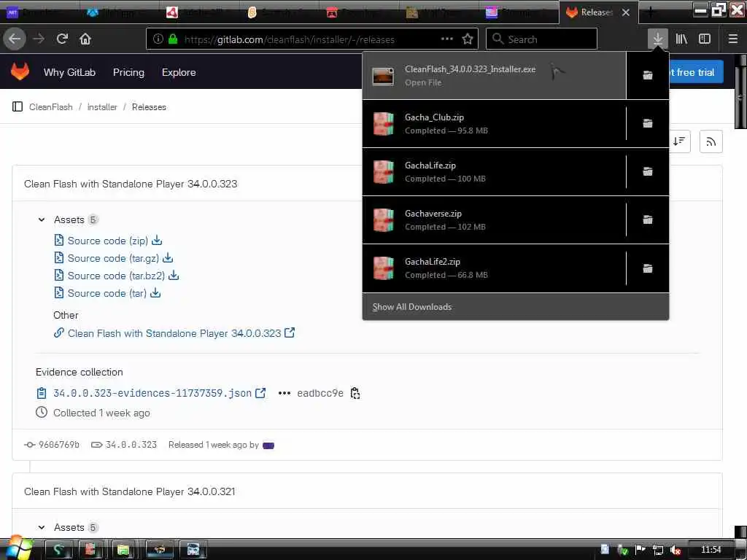Go to installer breadcrumb
The width and height of the screenshot is (747, 560).
(x=102, y=106)
